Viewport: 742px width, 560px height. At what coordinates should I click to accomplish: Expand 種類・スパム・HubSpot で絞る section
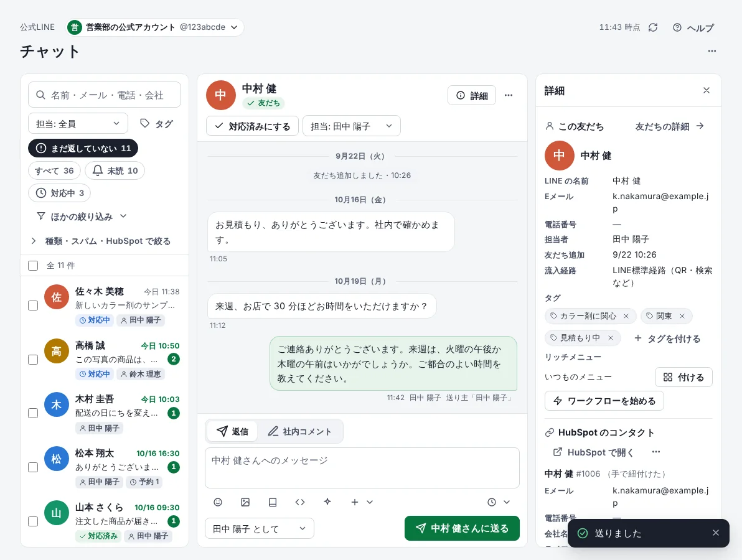(100, 241)
